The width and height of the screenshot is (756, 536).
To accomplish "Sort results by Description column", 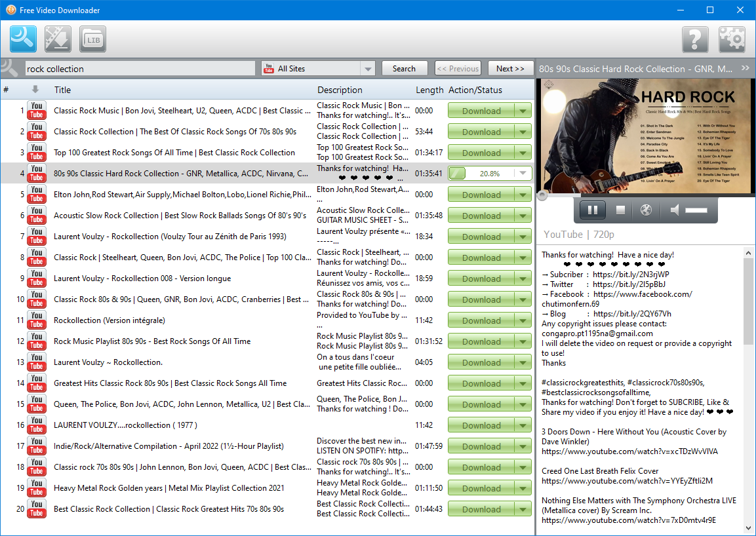I will point(340,90).
